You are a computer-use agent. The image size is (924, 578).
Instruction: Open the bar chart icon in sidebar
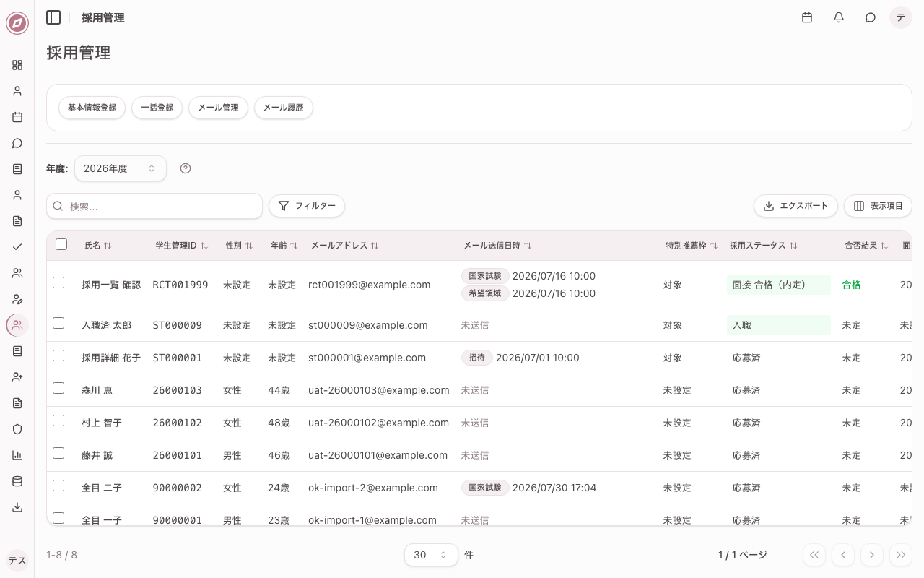17,455
